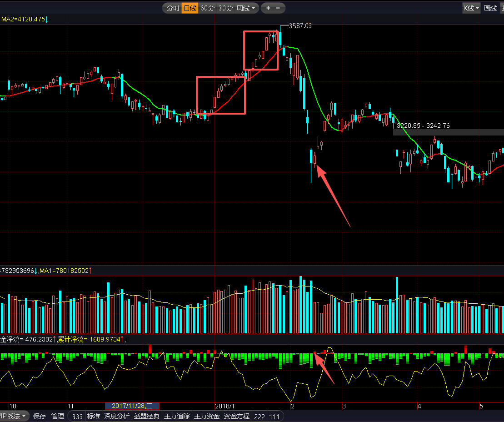Image resolution: width=504 pixels, height=422 pixels.
Task: Select the 主力追踪 template
Action: pyautogui.click(x=177, y=416)
